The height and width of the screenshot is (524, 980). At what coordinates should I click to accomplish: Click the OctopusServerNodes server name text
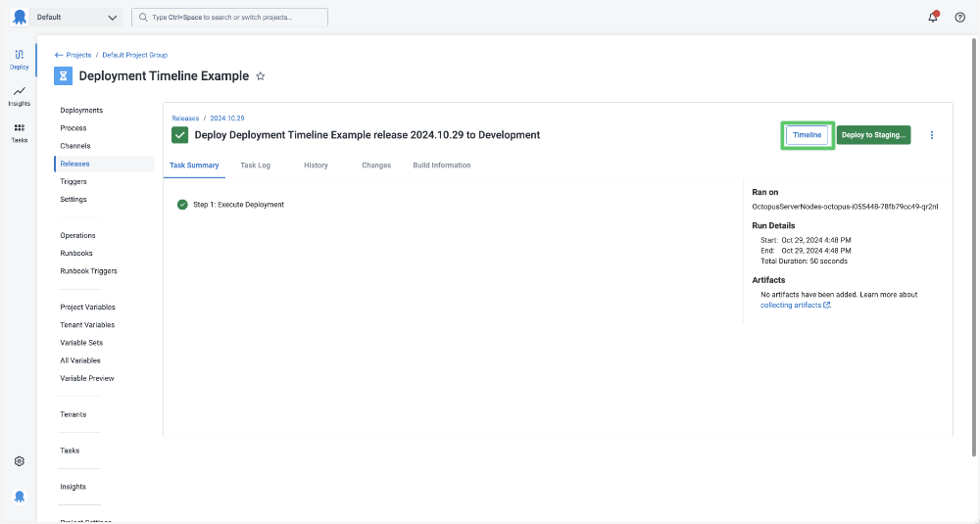(x=845, y=207)
